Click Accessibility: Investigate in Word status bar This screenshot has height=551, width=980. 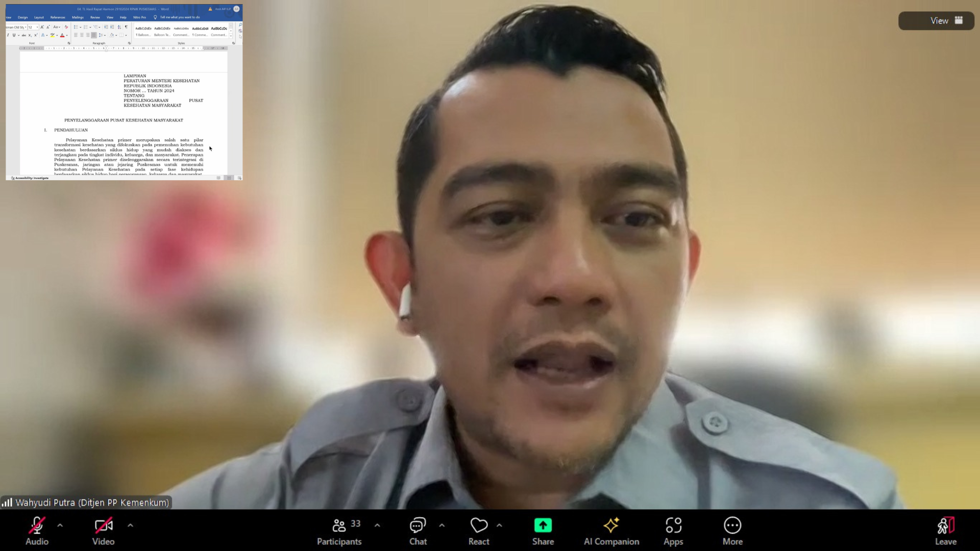coord(30,178)
